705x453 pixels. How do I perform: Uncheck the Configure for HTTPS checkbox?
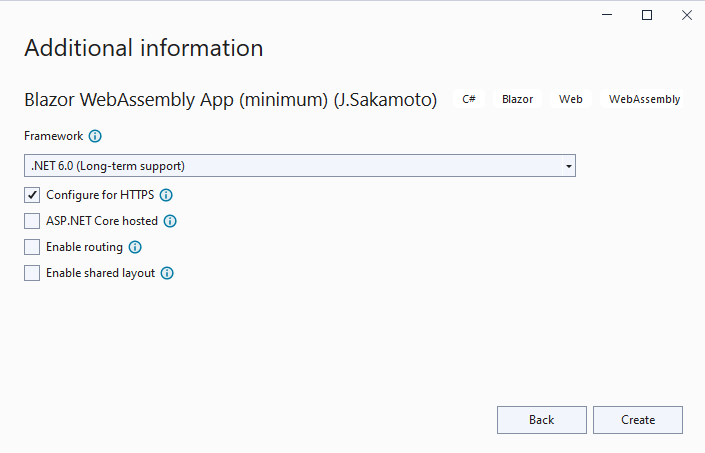(32, 196)
